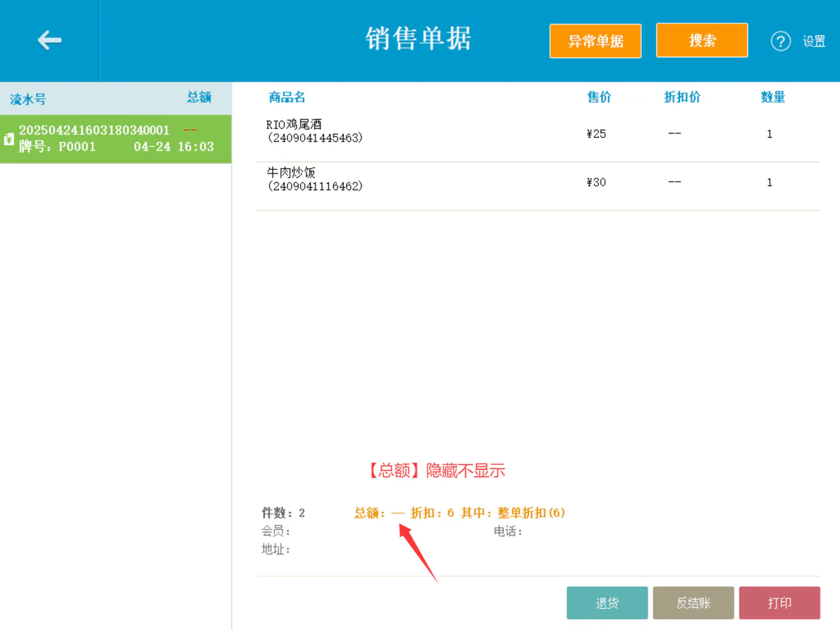This screenshot has width=840, height=630.
Task: Click the 总额 column header in order list
Action: [x=199, y=97]
